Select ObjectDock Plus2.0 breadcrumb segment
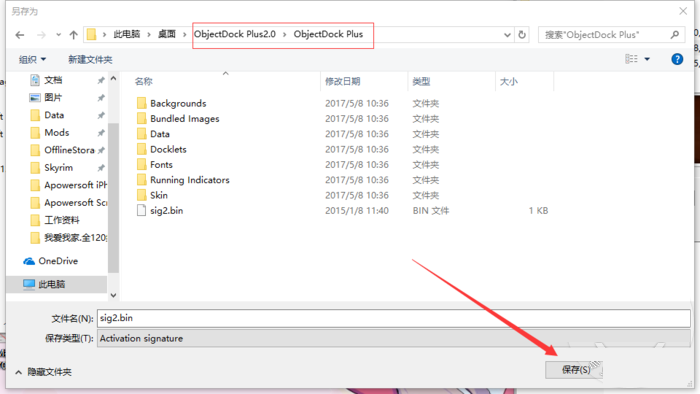 coord(235,34)
